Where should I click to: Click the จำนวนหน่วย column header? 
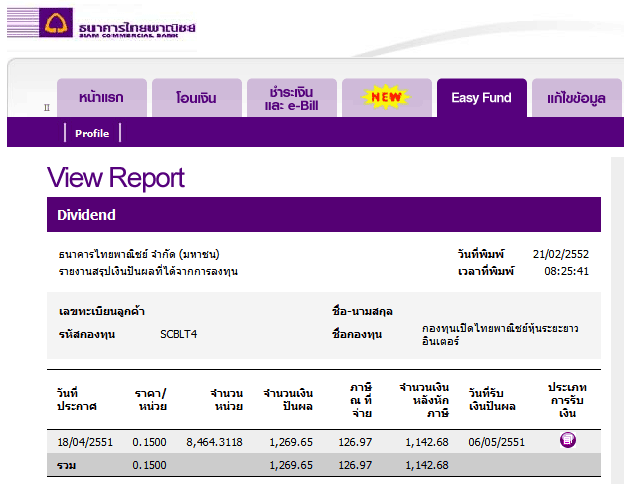pyautogui.click(x=226, y=400)
